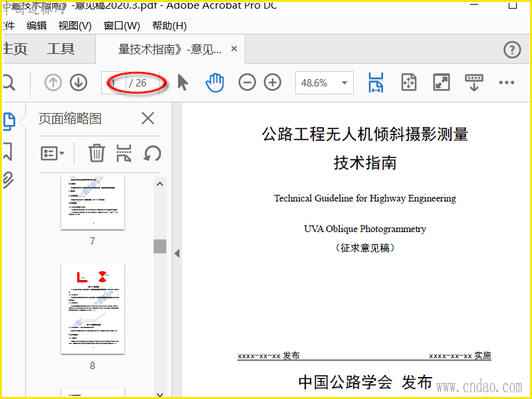The height and width of the screenshot is (399, 532).
Task: Click the page label 8
Action: tap(92, 365)
